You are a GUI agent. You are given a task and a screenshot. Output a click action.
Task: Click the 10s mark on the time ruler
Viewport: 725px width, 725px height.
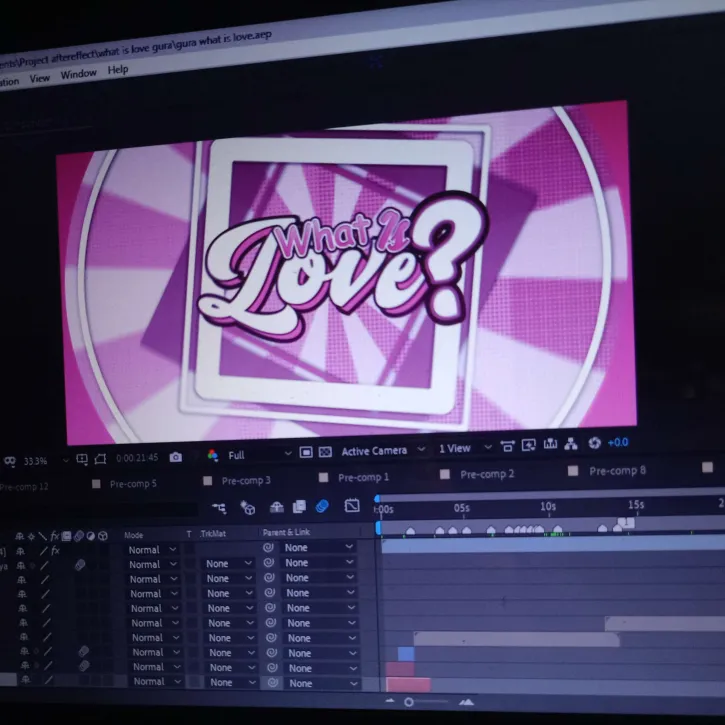(548, 507)
